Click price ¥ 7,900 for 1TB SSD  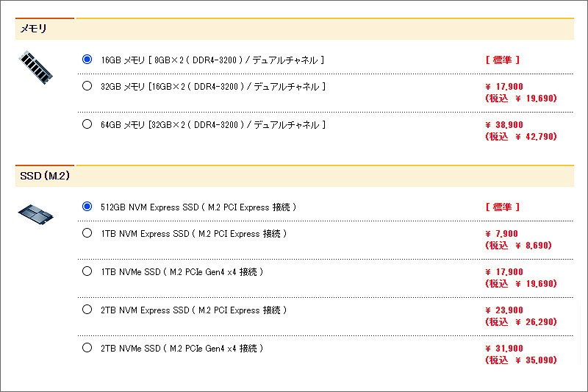click(501, 234)
